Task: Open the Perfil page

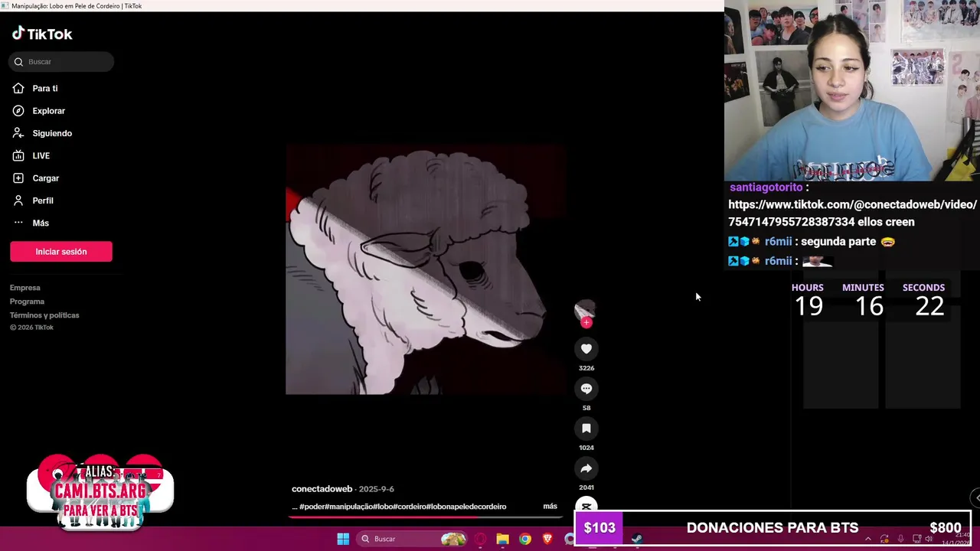Action: 43,201
